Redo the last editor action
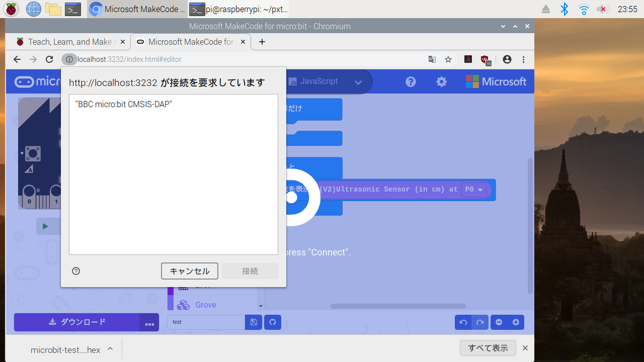Screen dimensions: 644x362 pos(480,322)
